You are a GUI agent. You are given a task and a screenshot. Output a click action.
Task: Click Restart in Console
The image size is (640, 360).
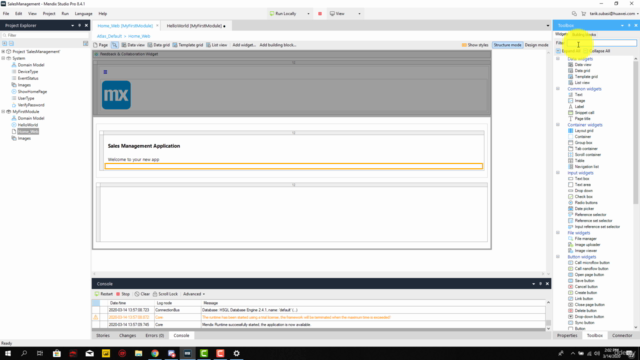pyautogui.click(x=104, y=294)
